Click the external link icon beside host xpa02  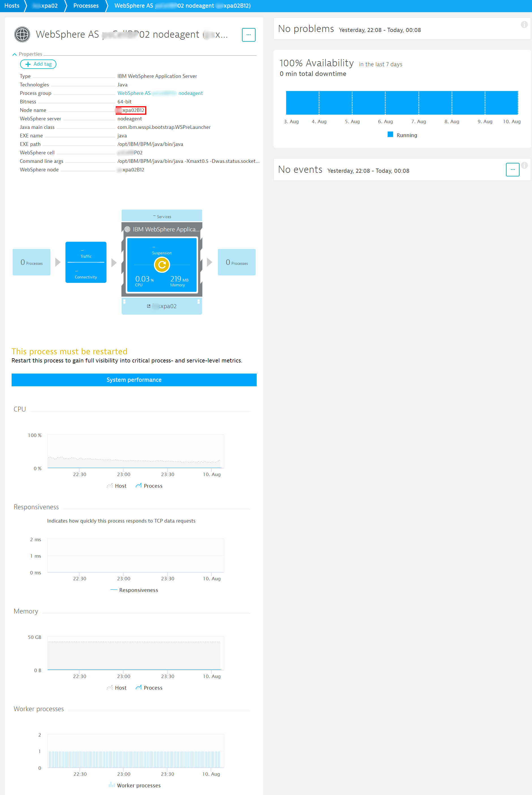(149, 306)
